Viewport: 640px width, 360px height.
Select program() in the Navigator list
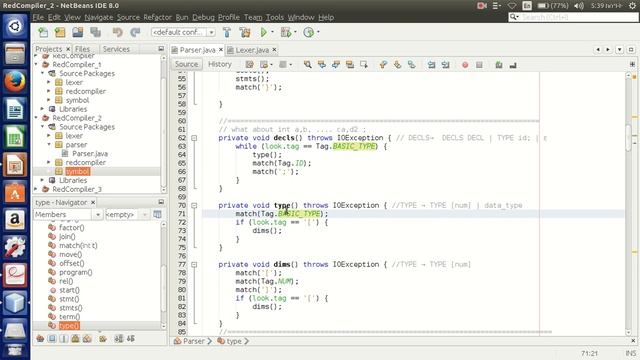[x=76, y=272]
